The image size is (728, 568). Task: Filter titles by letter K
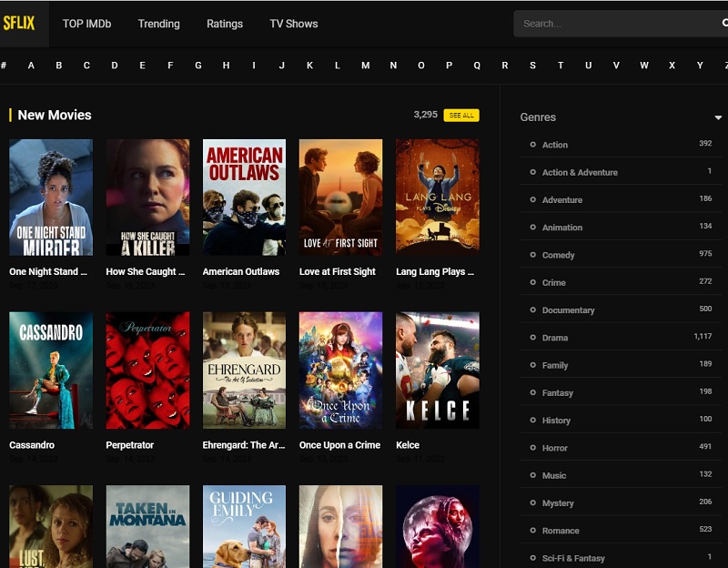point(309,66)
